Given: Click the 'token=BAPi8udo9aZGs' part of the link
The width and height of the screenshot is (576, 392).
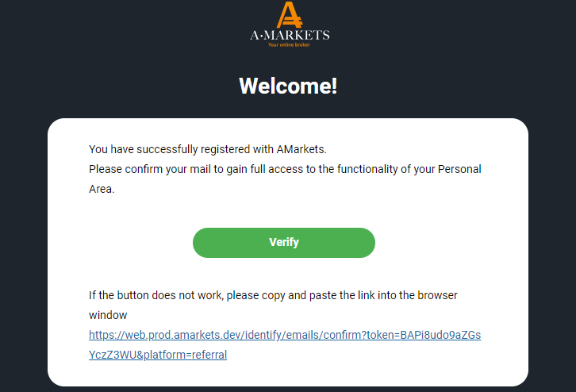Looking at the screenshot, I should (x=424, y=335).
